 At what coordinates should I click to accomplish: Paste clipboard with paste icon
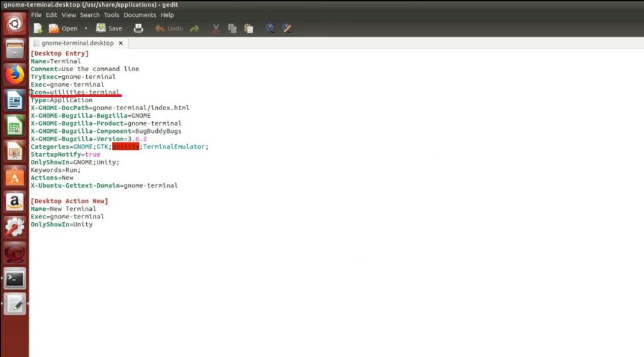click(249, 28)
